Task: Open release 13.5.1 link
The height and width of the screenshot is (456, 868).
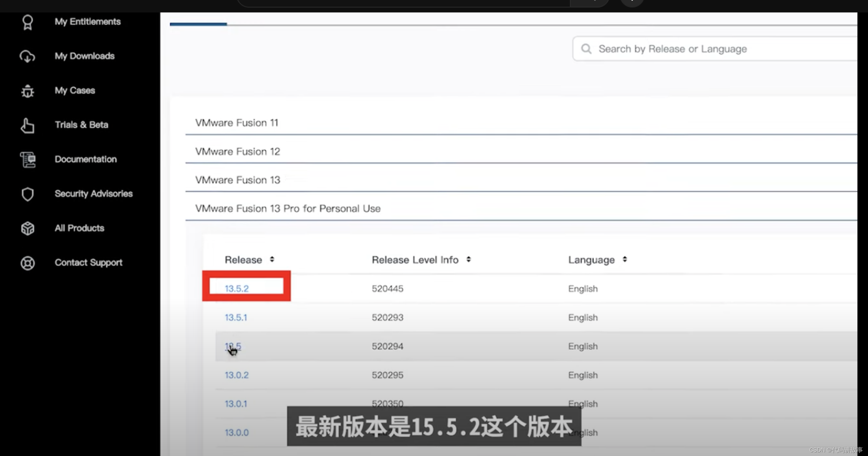Action: (x=236, y=317)
